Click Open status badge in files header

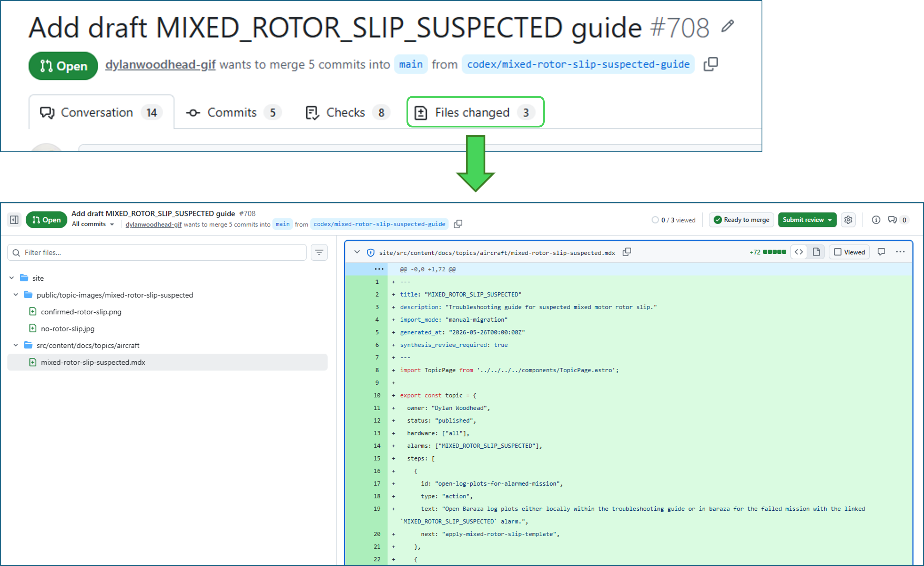(47, 220)
